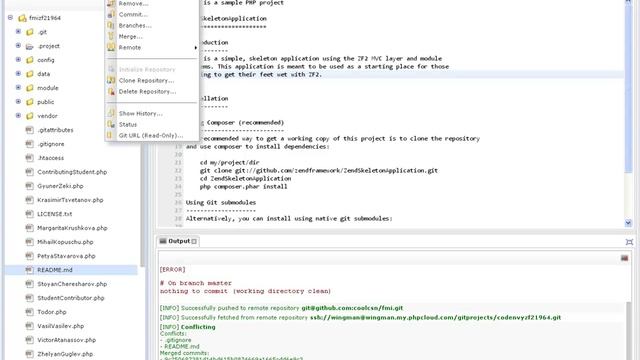Click the README.md file icon

pyautogui.click(x=29, y=270)
